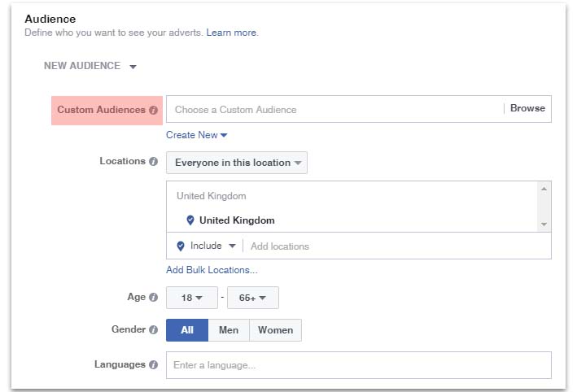Click the Locations info icon

point(154,161)
